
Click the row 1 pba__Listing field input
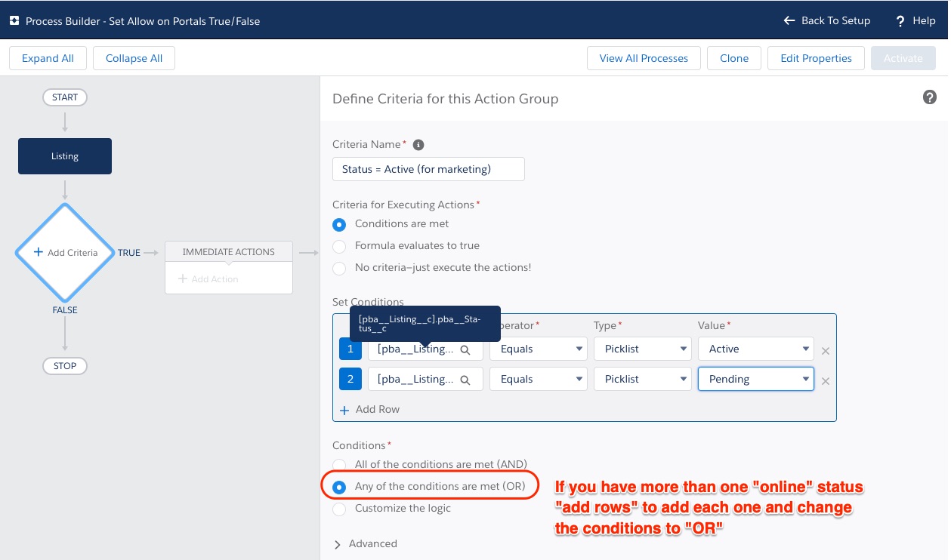tap(425, 349)
